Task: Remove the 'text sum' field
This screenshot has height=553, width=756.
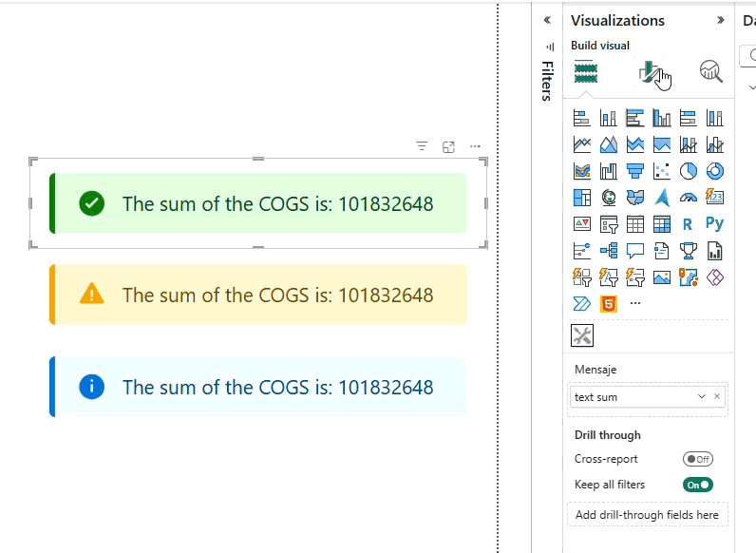Action: point(717,397)
